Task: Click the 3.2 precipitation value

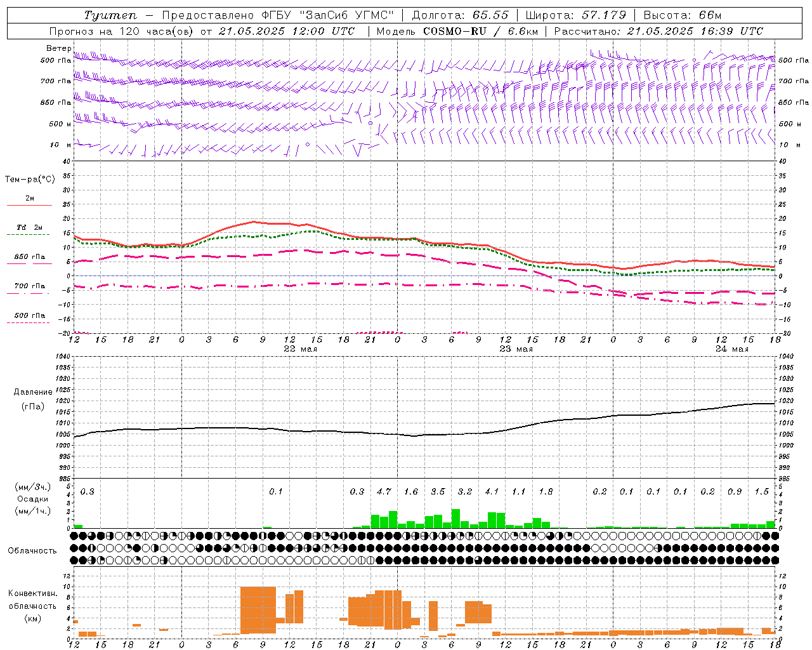Action: pos(465,491)
